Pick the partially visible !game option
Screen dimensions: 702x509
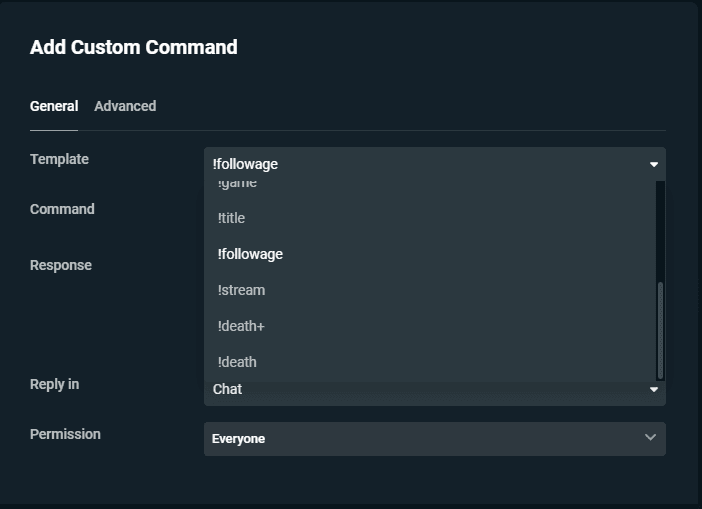tap(237, 185)
